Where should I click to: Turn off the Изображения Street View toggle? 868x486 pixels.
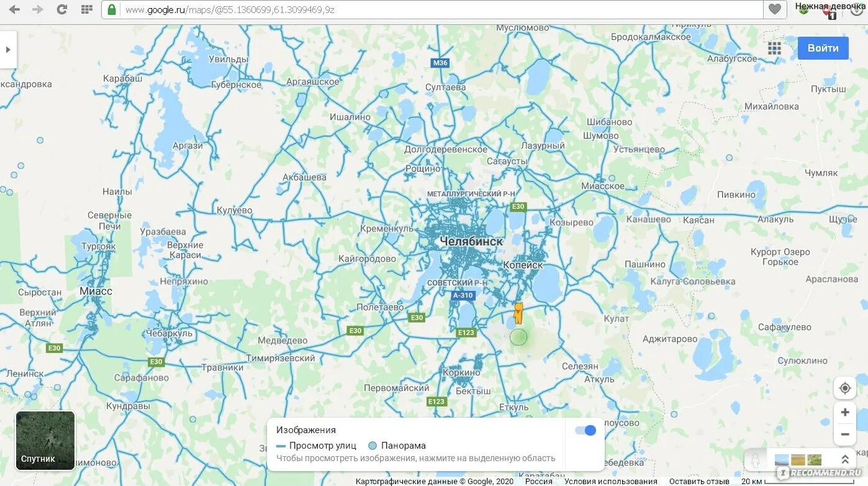[x=585, y=430]
